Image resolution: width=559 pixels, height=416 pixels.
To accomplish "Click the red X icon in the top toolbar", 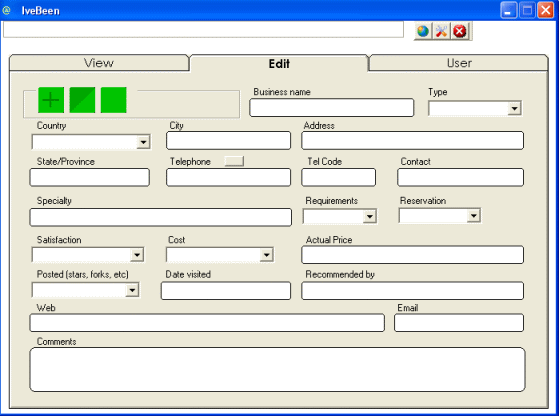I will tap(460, 31).
